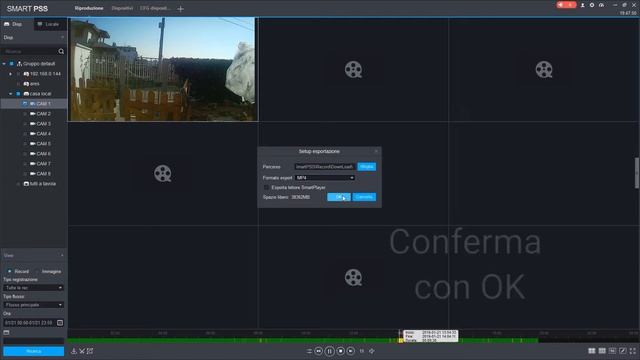Click the device search input field
This screenshot has height=360, width=640.
pyautogui.click(x=29, y=51)
